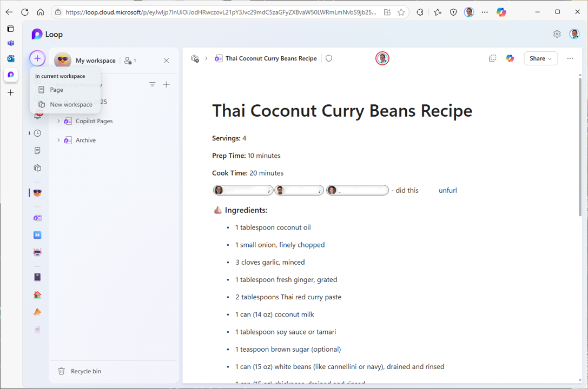Launch Copilot from the page toolbar
This screenshot has width=588, height=389.
(510, 58)
